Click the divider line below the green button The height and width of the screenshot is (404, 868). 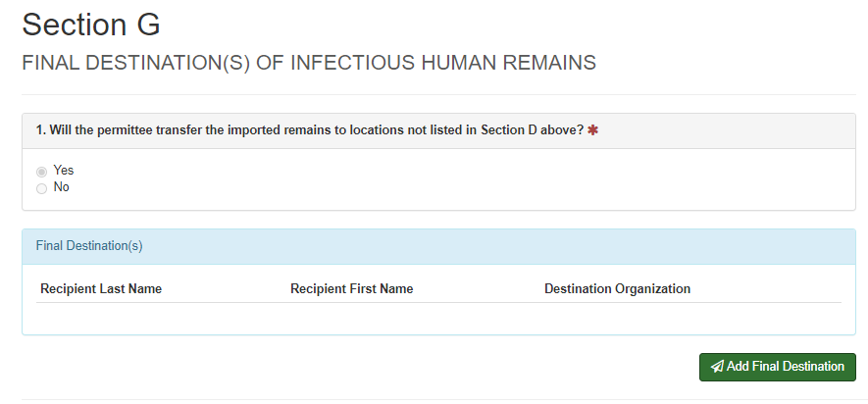coord(438,400)
